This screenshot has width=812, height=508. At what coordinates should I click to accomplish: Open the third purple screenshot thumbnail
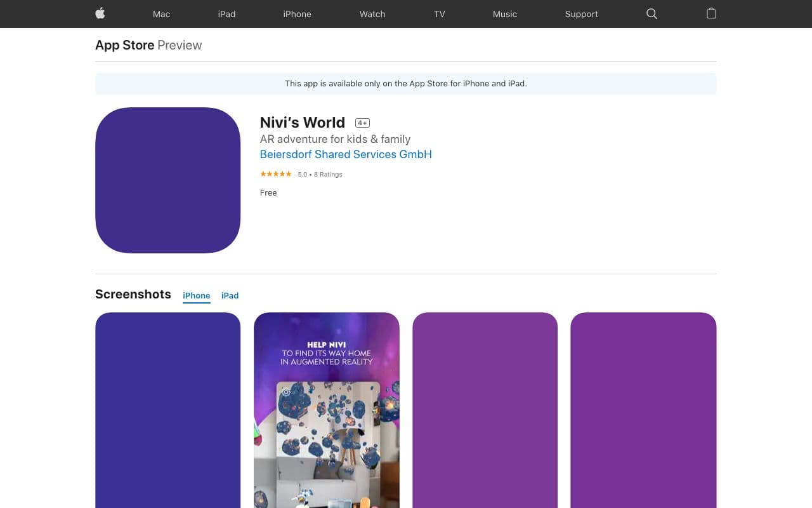coord(485,410)
